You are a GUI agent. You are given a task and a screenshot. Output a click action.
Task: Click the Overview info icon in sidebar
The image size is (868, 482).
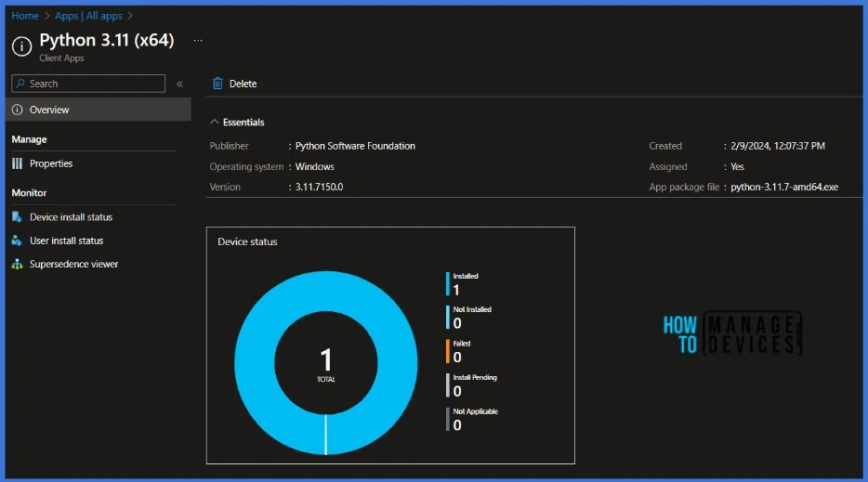pos(17,110)
